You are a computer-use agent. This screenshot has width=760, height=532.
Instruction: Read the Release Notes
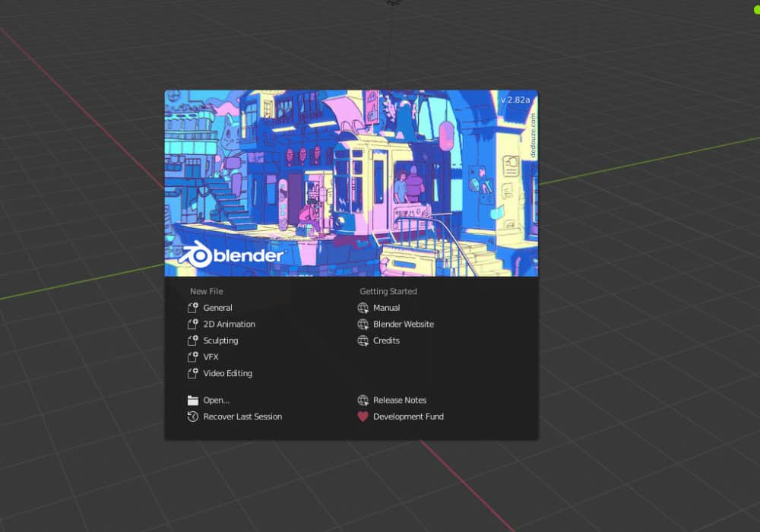[398, 400]
